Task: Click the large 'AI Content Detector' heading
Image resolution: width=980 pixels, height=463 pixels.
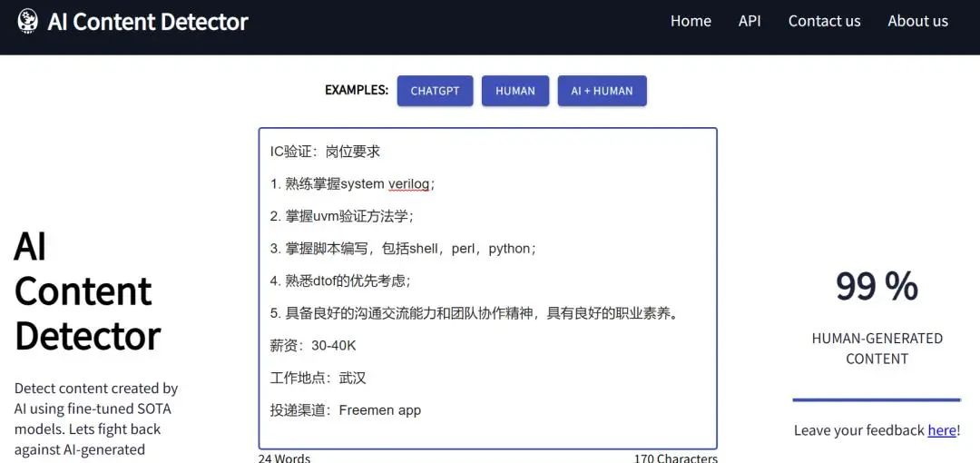Action: pyautogui.click(x=87, y=291)
